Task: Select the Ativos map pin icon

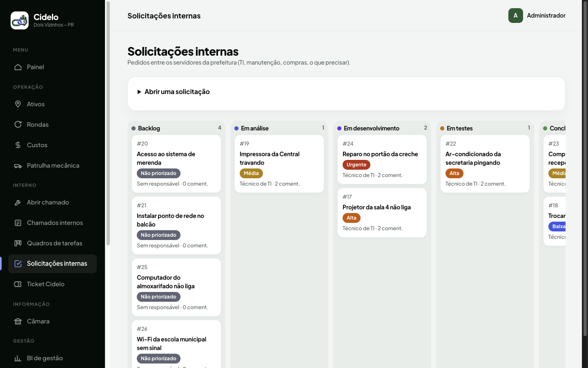Action: 18,104
